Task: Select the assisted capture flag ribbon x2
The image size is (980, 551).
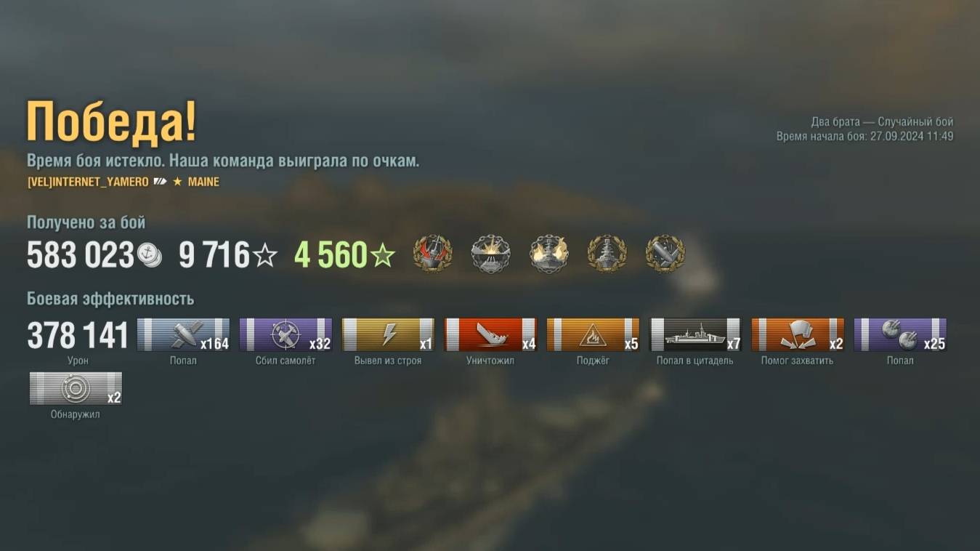Action: (x=798, y=334)
